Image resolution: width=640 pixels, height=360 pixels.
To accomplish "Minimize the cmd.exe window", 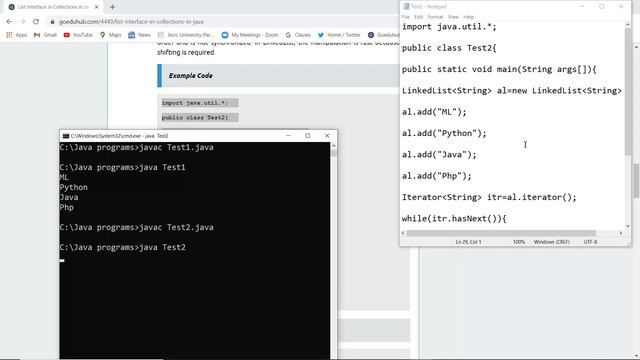I will [288, 136].
